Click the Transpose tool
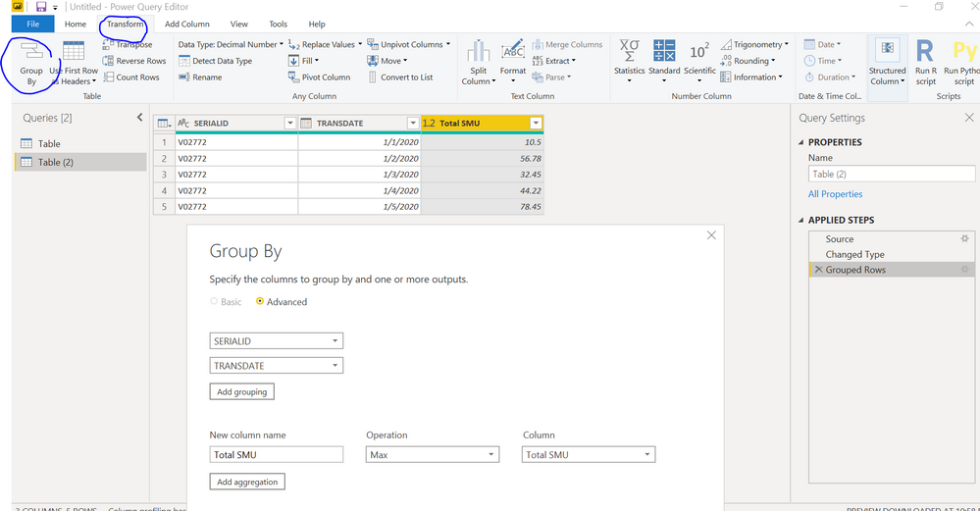980x511 pixels. [128, 44]
